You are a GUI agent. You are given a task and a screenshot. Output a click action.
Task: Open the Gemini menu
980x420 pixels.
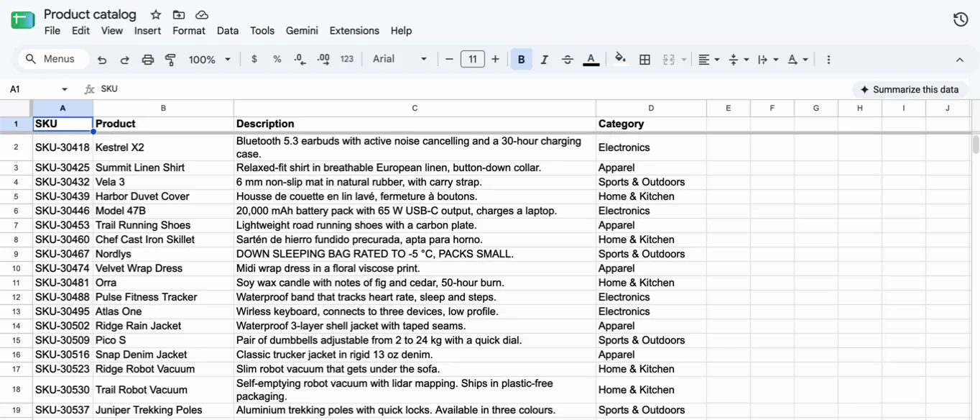(x=302, y=31)
